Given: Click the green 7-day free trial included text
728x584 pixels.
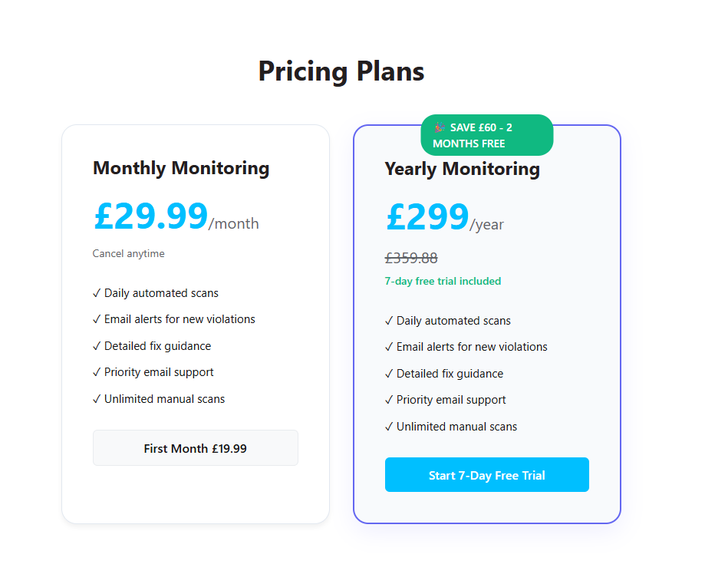Looking at the screenshot, I should tap(443, 282).
